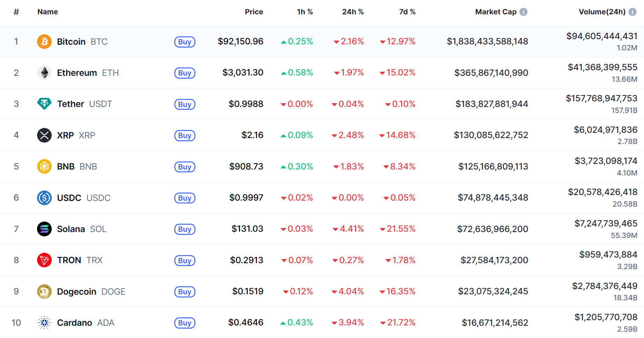The height and width of the screenshot is (338, 644).
Task: Open the Market Cap info tooltip icon
Action: pyautogui.click(x=523, y=11)
